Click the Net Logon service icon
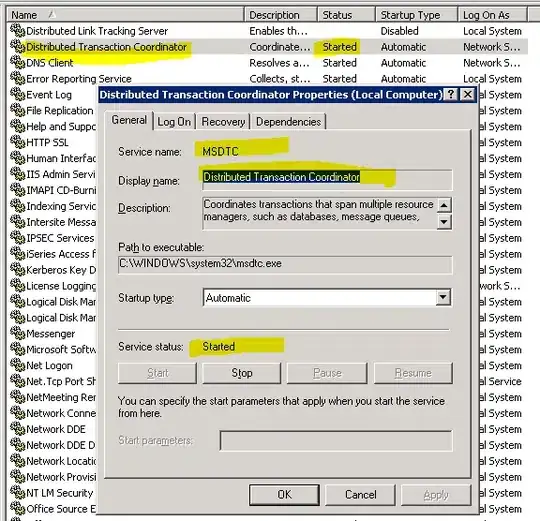Viewport: 540px width, 521px height. pos(18,365)
